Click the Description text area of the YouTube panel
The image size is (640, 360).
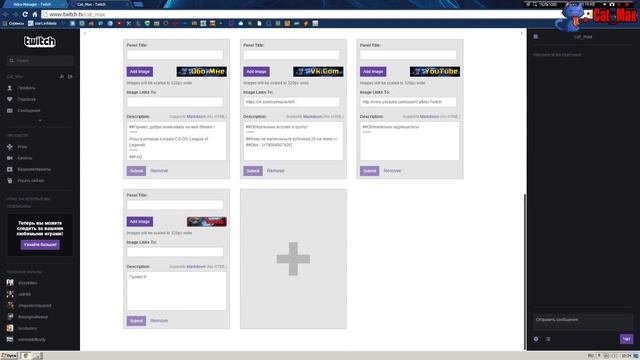pos(410,141)
